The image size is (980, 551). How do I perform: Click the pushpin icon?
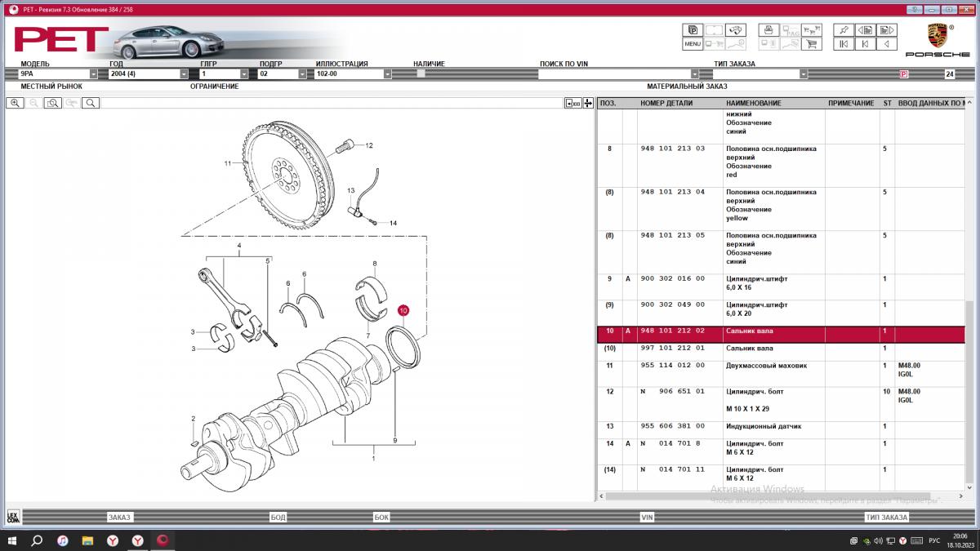click(843, 29)
